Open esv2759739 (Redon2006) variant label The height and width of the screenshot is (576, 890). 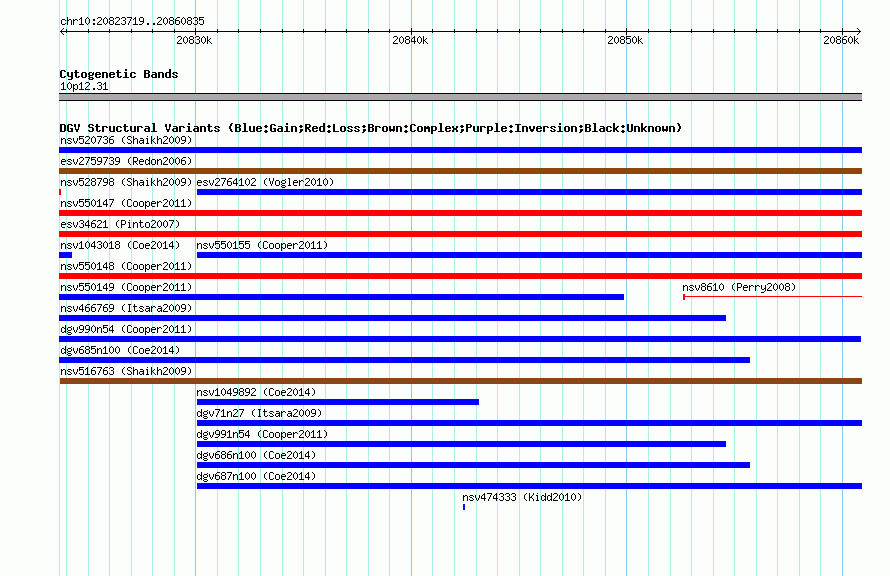click(x=126, y=161)
